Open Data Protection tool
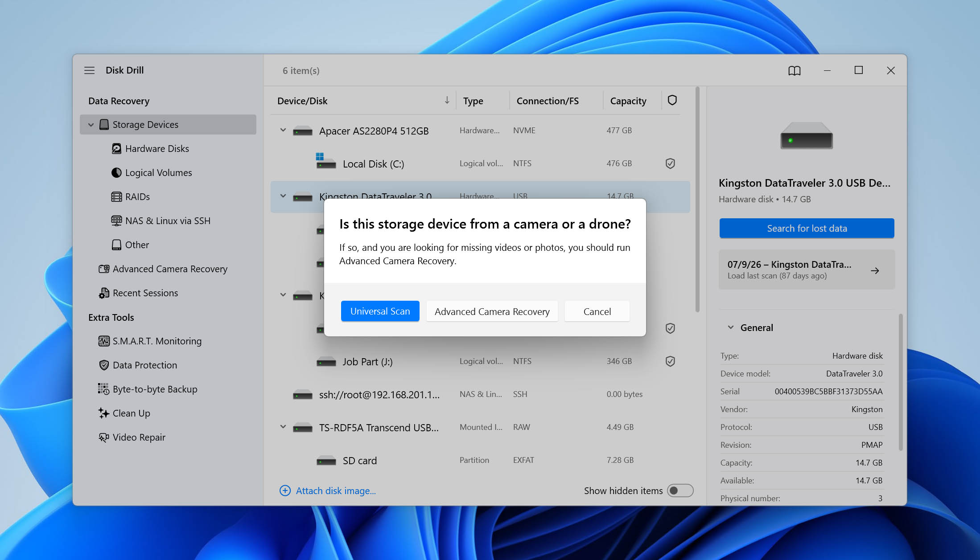Viewport: 980px width, 560px height. tap(144, 365)
